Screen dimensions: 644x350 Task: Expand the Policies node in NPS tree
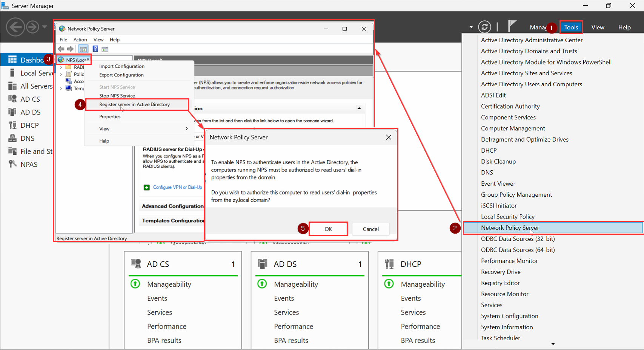coord(61,74)
